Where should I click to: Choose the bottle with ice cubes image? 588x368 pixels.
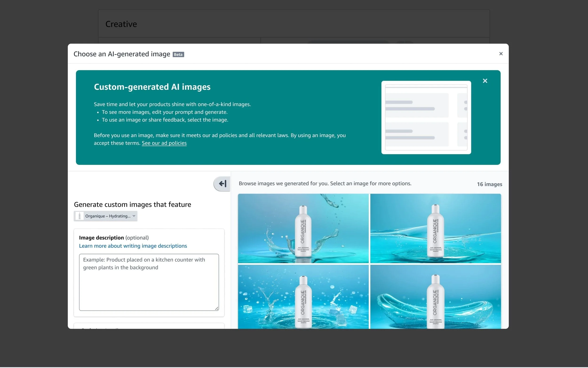[x=303, y=297]
